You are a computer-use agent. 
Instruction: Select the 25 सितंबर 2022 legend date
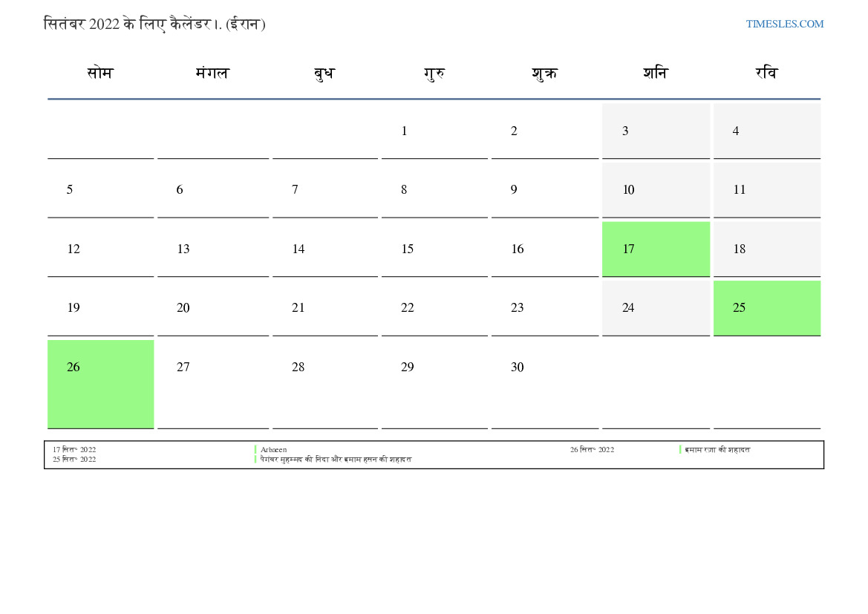[x=74, y=460]
